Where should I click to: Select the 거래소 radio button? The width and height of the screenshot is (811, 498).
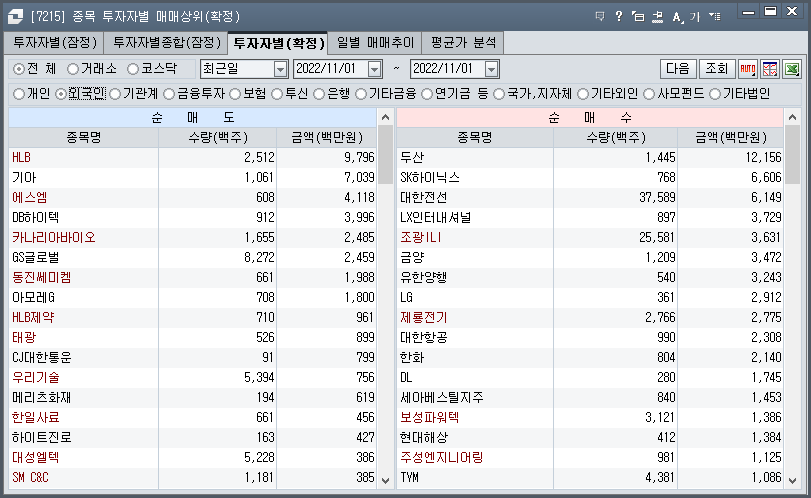(x=73, y=69)
